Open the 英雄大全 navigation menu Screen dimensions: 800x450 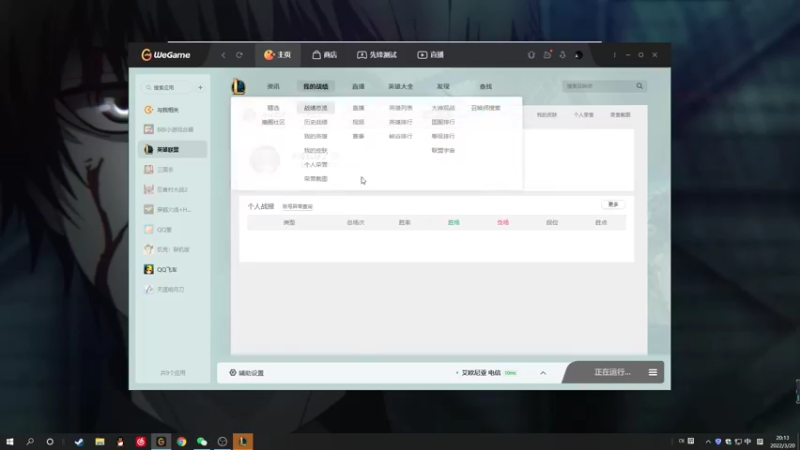click(401, 86)
